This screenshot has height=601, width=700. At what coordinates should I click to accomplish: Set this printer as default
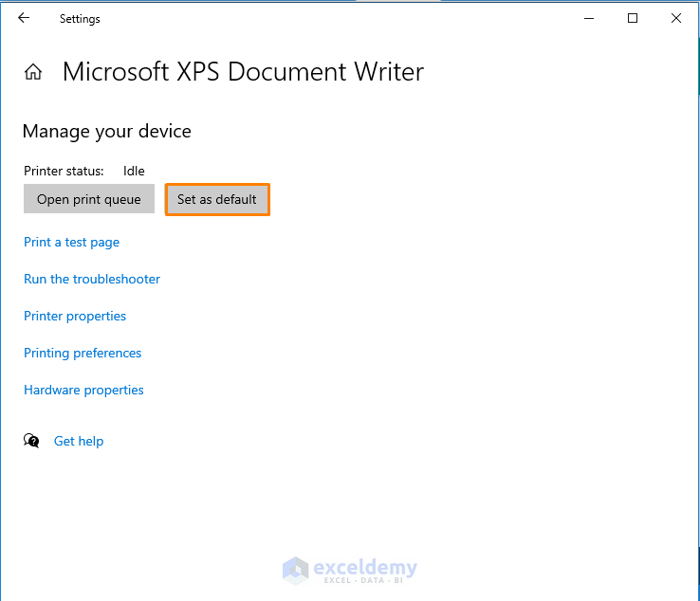[217, 199]
